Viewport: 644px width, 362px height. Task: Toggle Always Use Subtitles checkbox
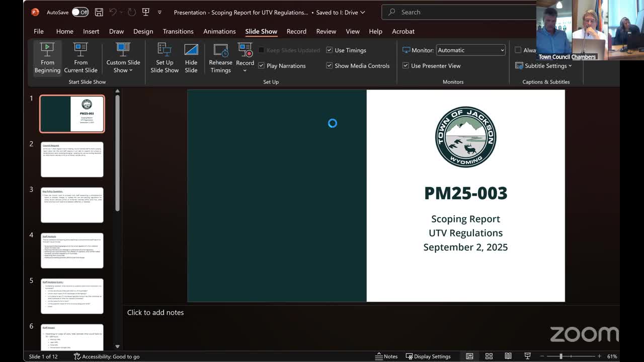518,50
